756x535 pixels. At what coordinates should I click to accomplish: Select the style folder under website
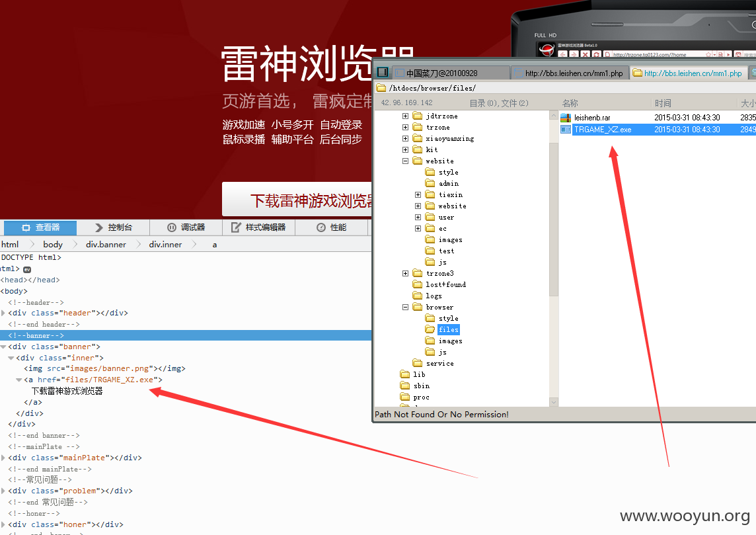point(449,172)
